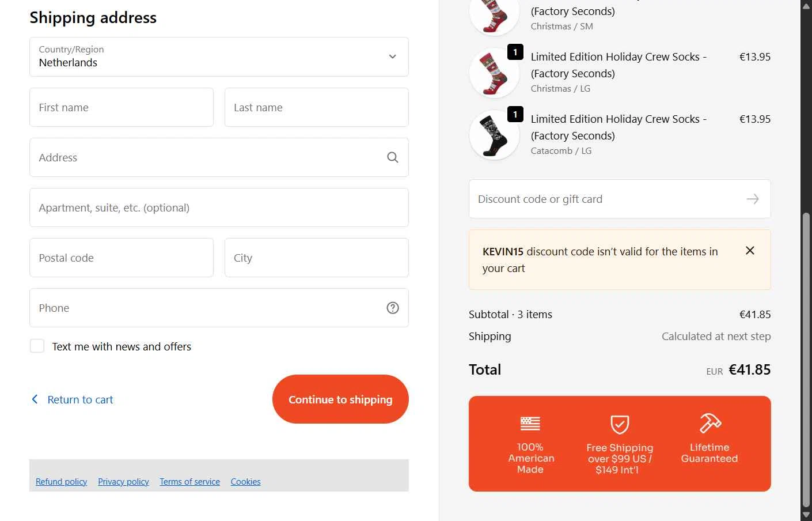This screenshot has width=812, height=521.
Task: Open the Cookies link
Action: click(245, 482)
